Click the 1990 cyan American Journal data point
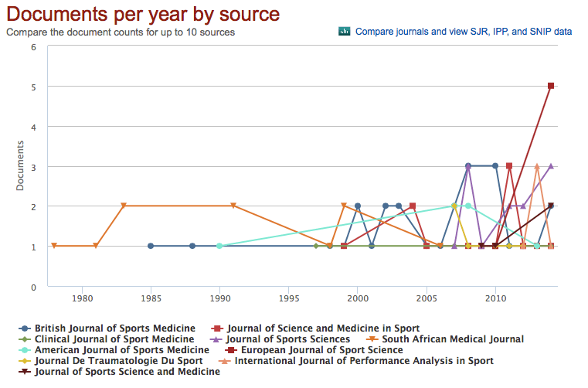This screenshot has width=588, height=388. [x=219, y=246]
